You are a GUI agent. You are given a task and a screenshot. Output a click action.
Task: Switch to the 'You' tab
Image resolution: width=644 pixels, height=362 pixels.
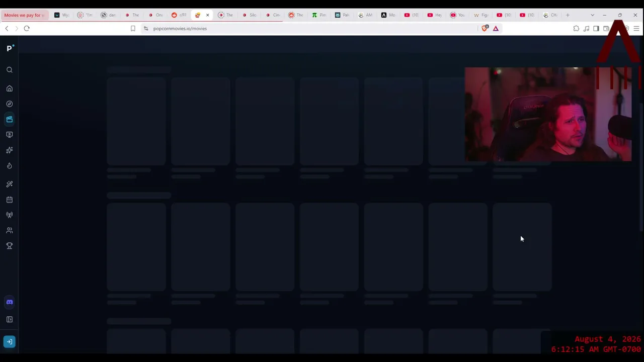[459, 15]
